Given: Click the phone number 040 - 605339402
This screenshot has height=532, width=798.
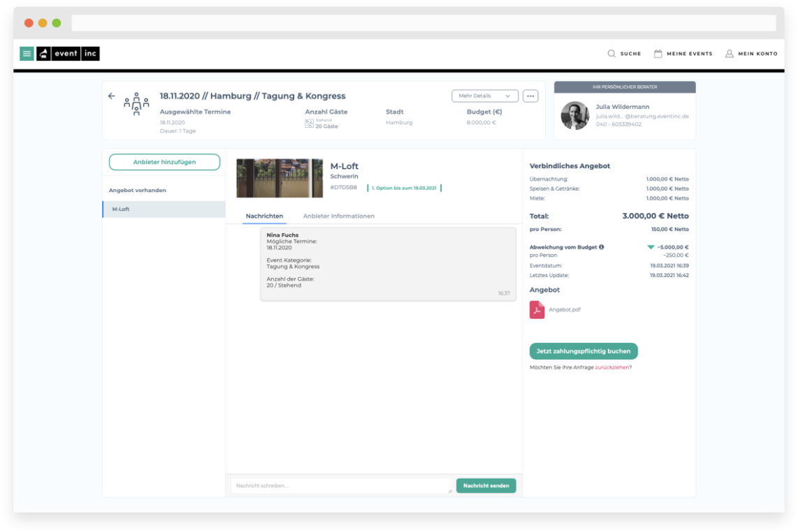Looking at the screenshot, I should pyautogui.click(x=618, y=124).
